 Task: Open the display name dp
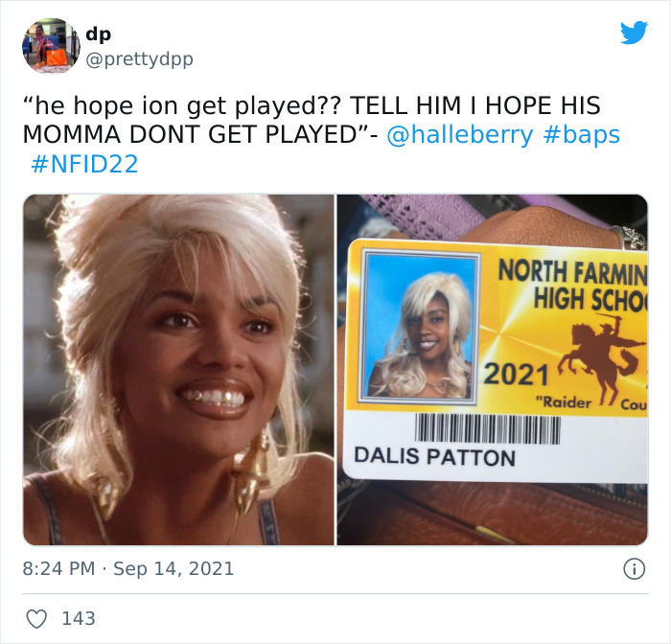(x=99, y=34)
